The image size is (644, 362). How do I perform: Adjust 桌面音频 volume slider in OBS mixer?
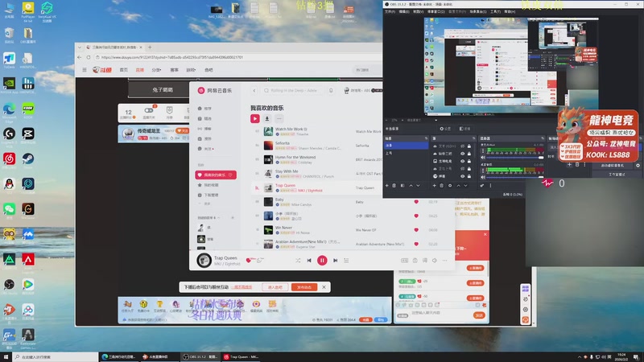click(515, 177)
